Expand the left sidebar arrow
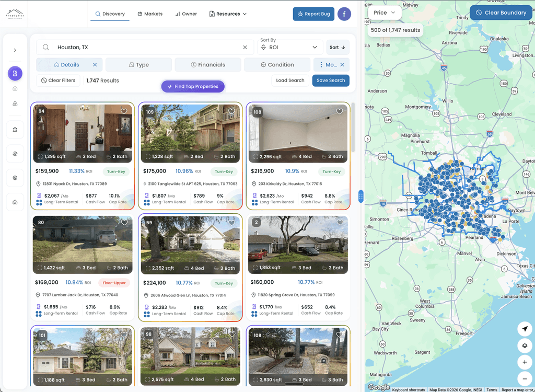 point(15,50)
